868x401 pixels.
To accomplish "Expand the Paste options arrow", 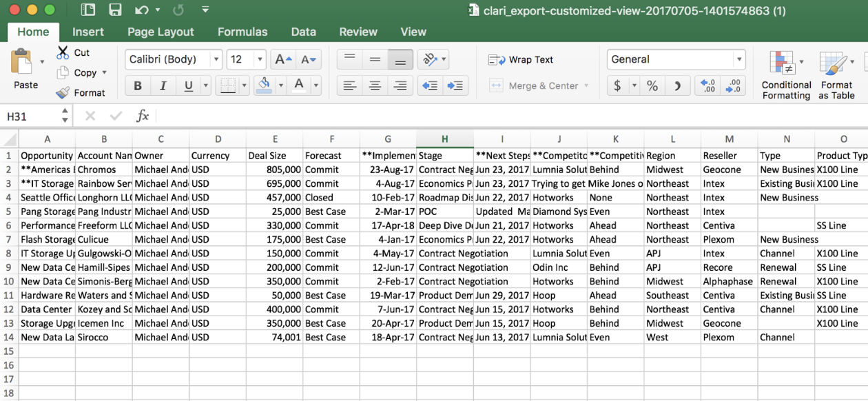I will (x=42, y=62).
